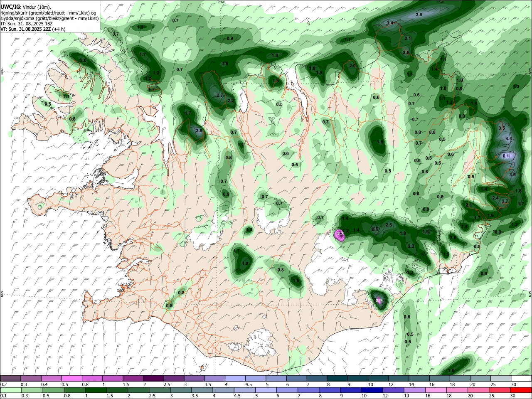Screen dimensions: 532x399
Task: Click the dark mauve 0.2 swatch in upper legend
Action: click(x=11, y=379)
